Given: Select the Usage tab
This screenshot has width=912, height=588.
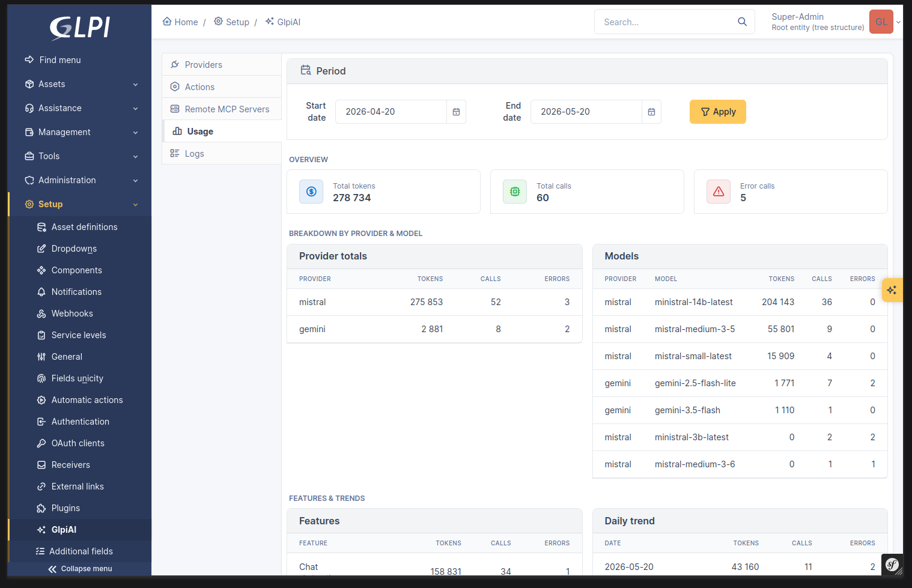Looking at the screenshot, I should pos(222,132).
